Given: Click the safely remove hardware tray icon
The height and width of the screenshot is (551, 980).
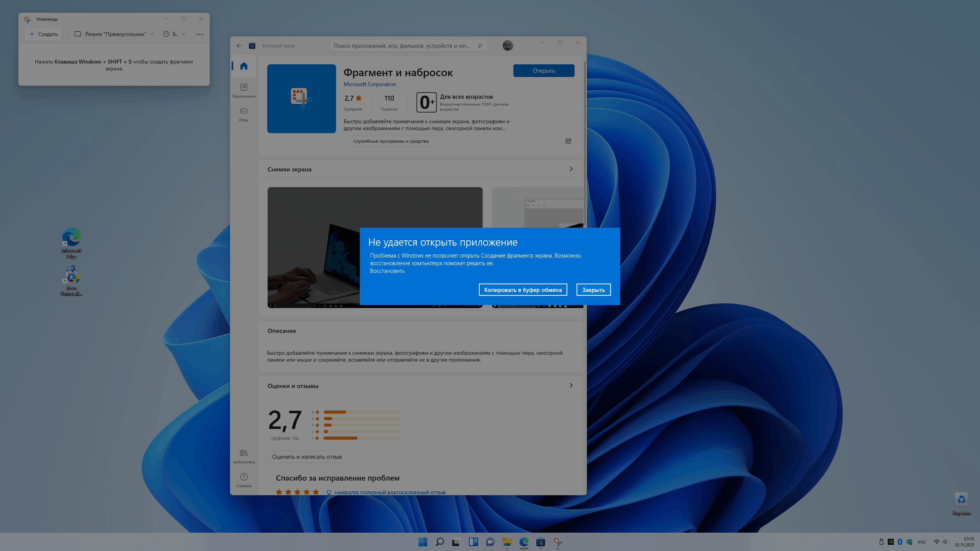Looking at the screenshot, I should point(881,542).
